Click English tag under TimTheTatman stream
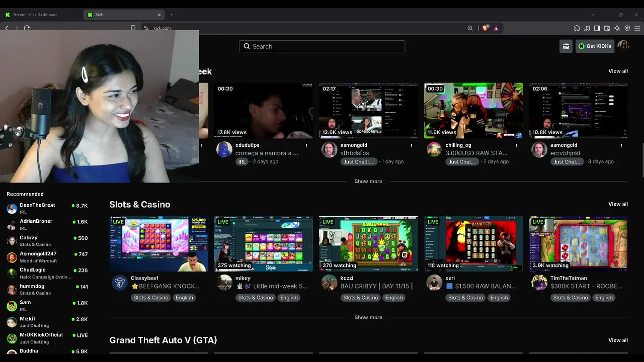The width and height of the screenshot is (644, 362). tap(604, 298)
